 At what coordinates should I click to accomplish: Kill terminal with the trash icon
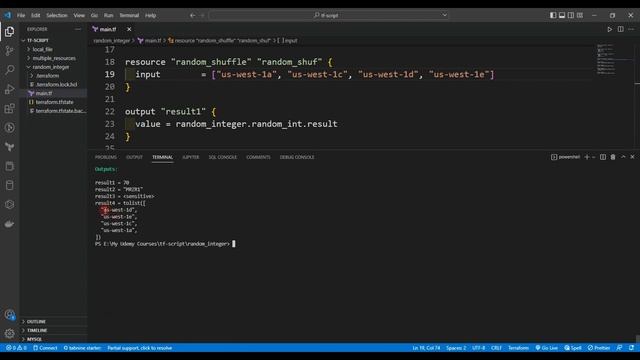point(613,157)
